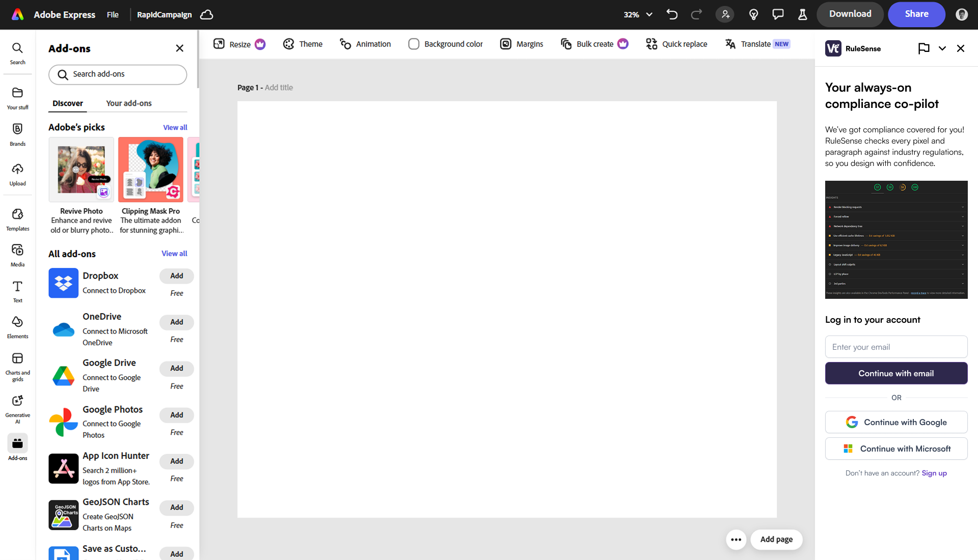This screenshot has width=978, height=560.
Task: Click the Brands sidebar icon
Action: [17, 134]
